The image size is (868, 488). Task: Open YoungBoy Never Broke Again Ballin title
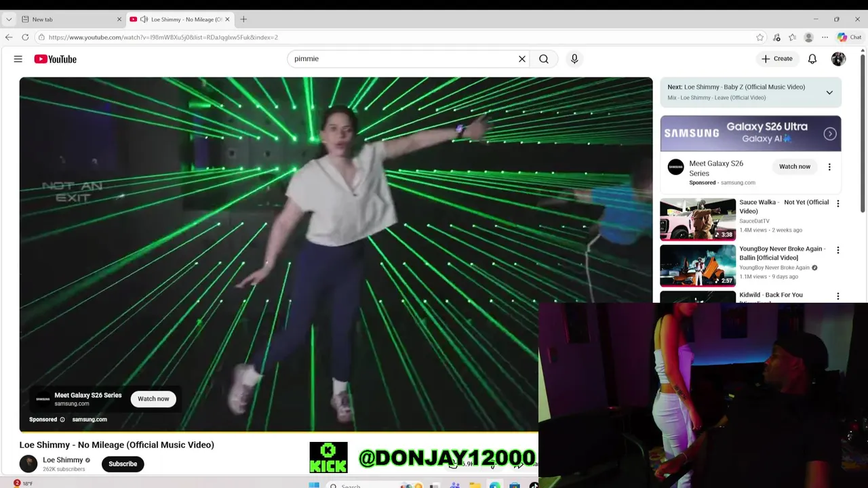click(x=783, y=253)
